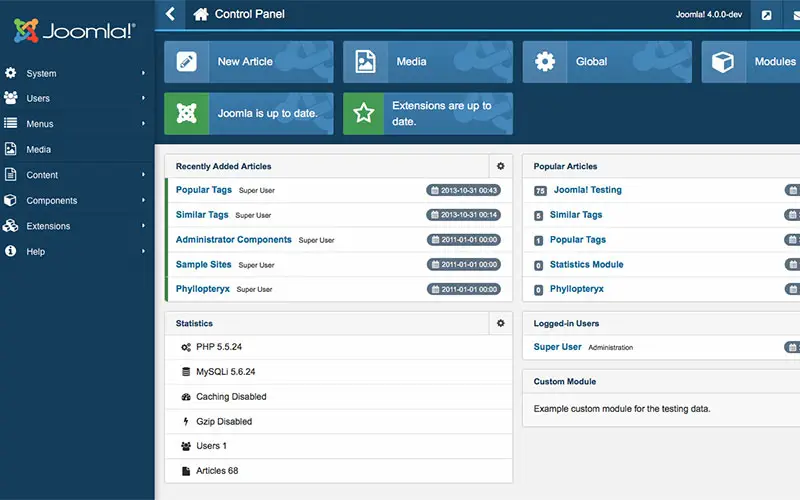Open the Media sidebar menu item

pos(77,149)
